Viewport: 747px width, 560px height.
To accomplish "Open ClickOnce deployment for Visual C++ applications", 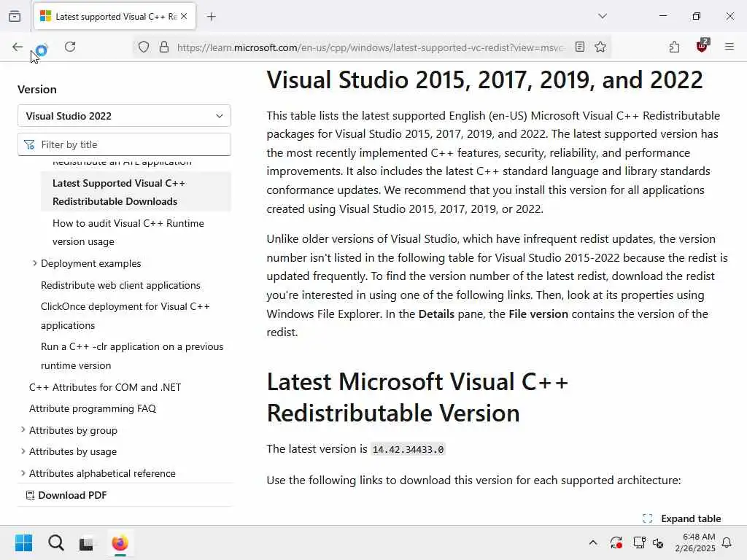I will 125,316.
